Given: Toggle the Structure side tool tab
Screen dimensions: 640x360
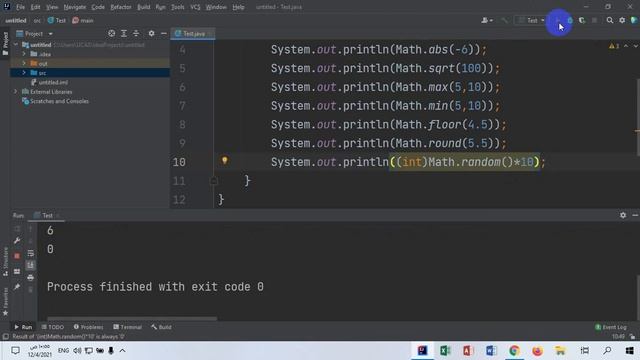Looking at the screenshot, I should coord(5,261).
